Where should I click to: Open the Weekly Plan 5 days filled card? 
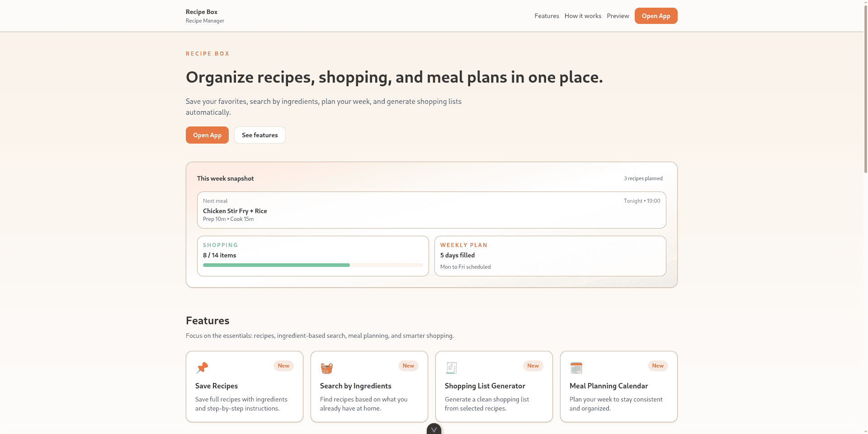coord(550,256)
